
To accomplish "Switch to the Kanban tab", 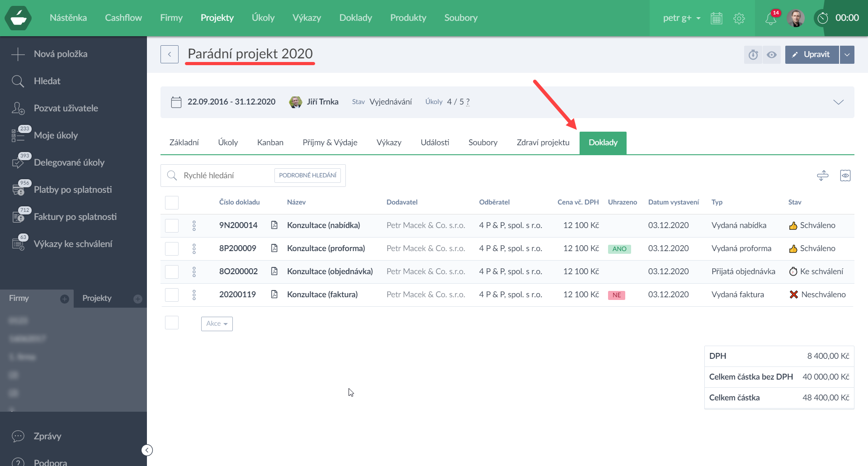I will click(x=270, y=143).
